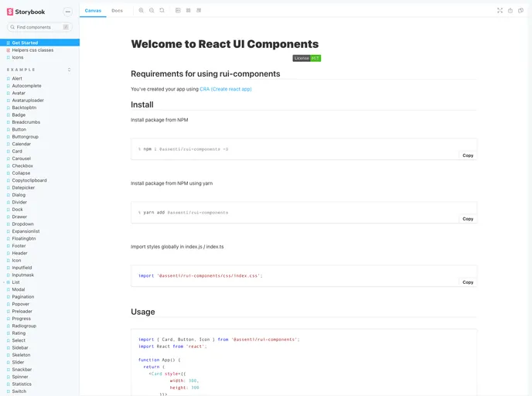Toggle the grid overlay tool
This screenshot has width=532, height=396.
click(189, 11)
